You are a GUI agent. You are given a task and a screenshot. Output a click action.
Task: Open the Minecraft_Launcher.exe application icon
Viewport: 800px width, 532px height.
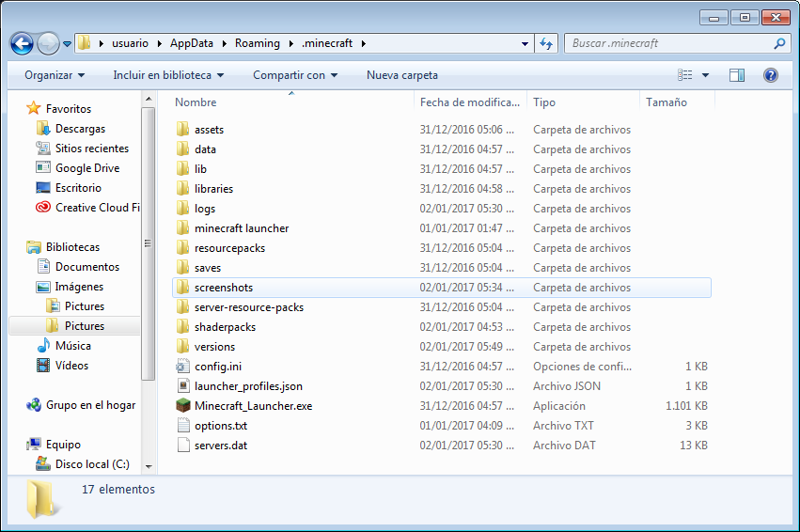[183, 406]
